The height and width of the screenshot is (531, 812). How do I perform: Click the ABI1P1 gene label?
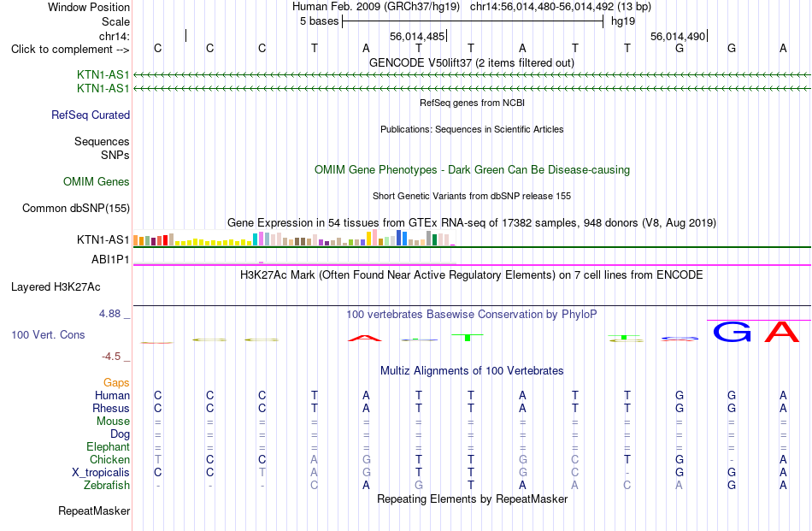109,259
